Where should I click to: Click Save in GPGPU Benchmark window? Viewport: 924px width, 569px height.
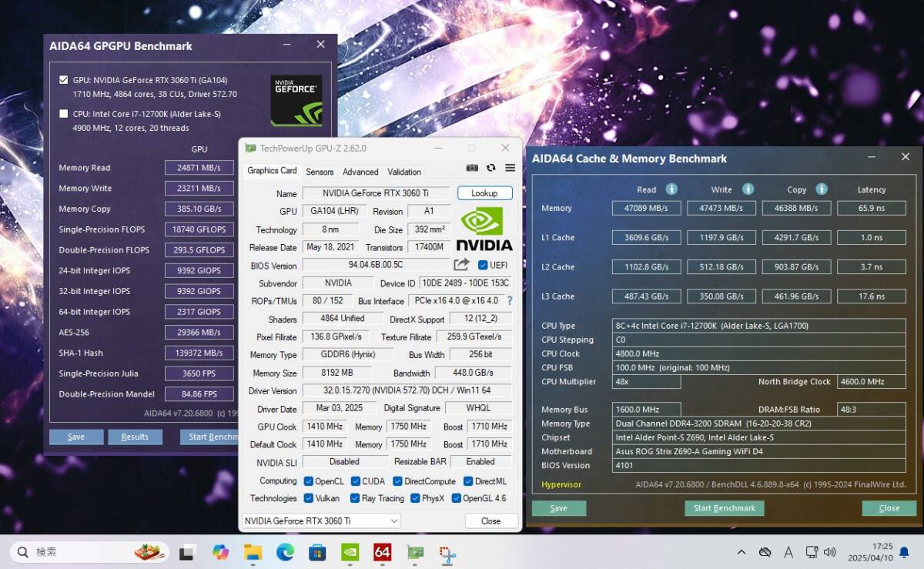(x=76, y=437)
